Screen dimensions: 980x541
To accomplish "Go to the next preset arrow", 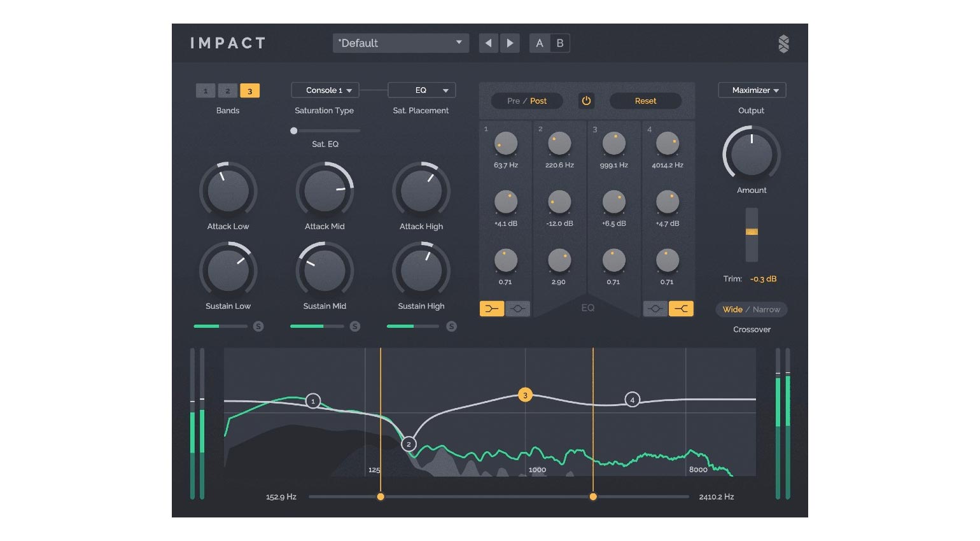I will (510, 43).
